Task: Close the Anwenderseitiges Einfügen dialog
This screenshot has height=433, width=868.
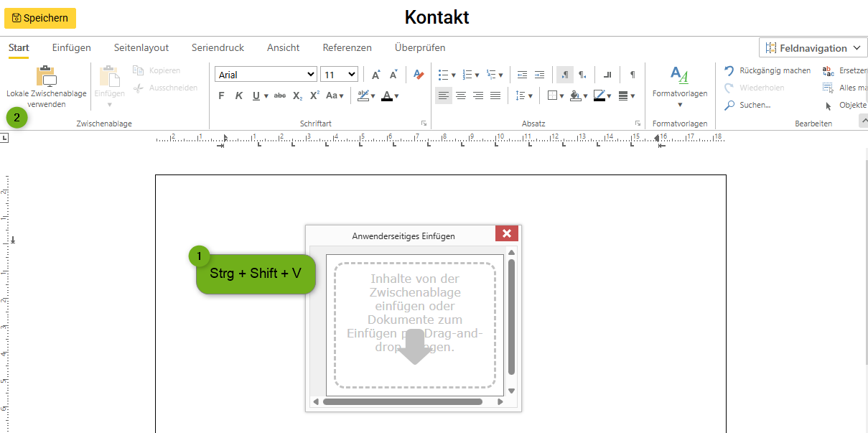Action: point(506,233)
